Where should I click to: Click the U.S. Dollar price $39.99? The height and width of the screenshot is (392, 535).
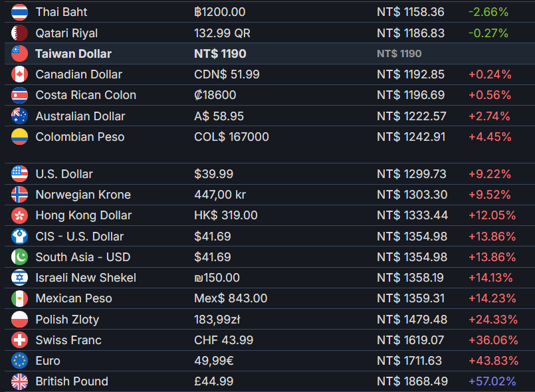click(x=213, y=174)
